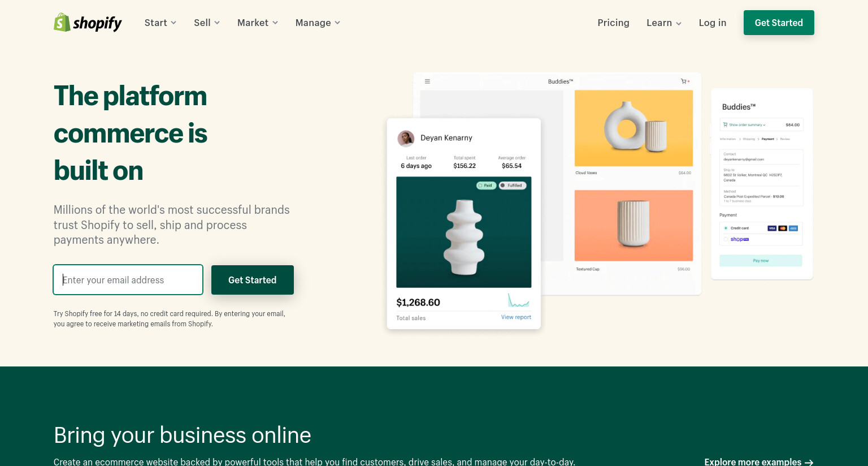
Task: Open the Learn dropdown in header
Action: [x=664, y=23]
